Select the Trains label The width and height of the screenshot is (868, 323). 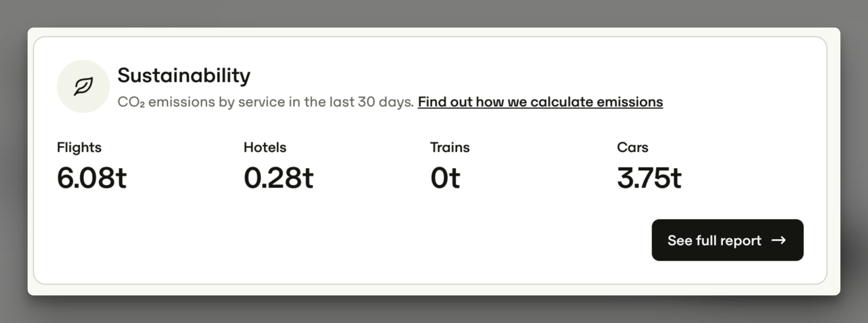(x=450, y=147)
